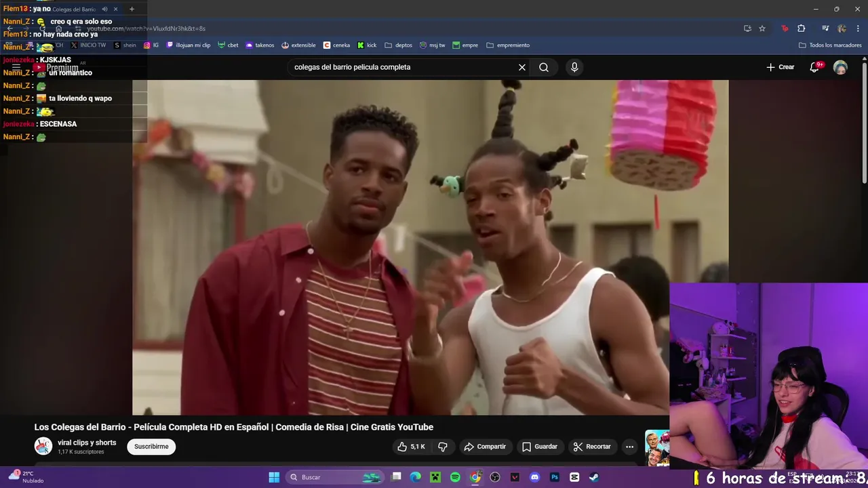
Task: Click Compartir to share the video
Action: [x=485, y=447]
